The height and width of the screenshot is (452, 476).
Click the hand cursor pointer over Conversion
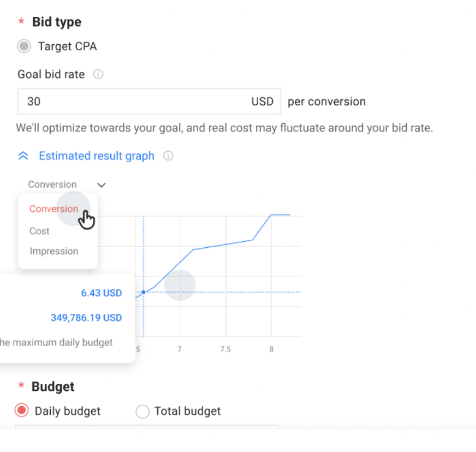click(x=86, y=218)
